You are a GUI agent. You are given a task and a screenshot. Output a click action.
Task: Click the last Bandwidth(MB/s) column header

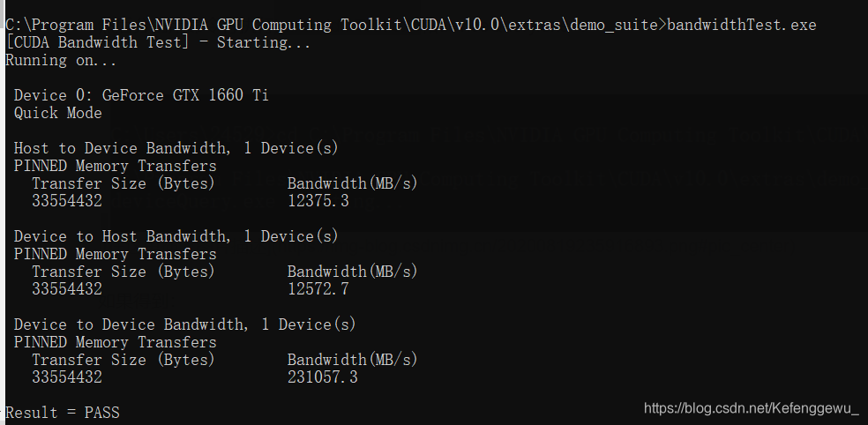click(353, 360)
